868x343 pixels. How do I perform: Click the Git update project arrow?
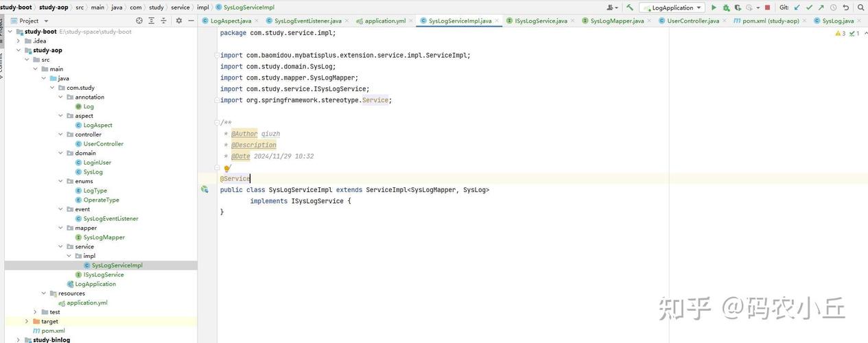click(797, 8)
